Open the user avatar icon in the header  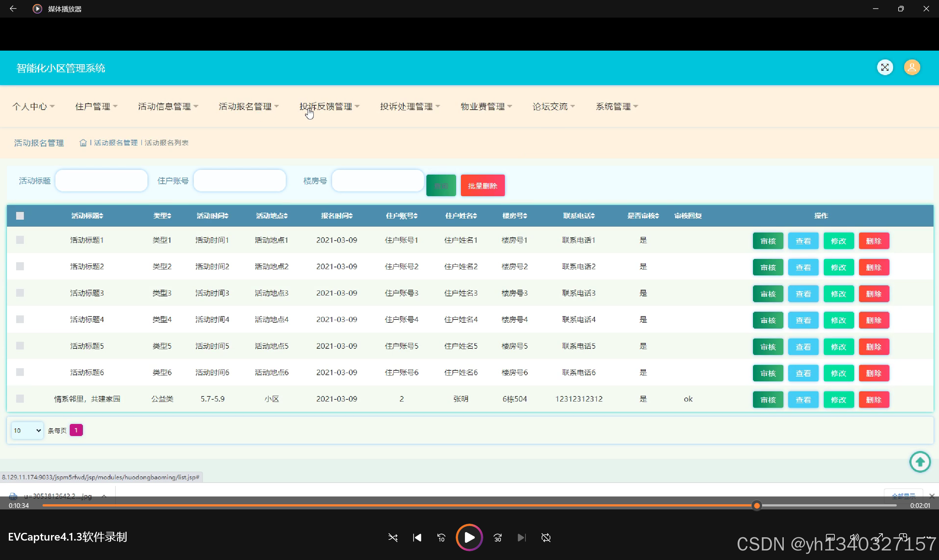912,67
